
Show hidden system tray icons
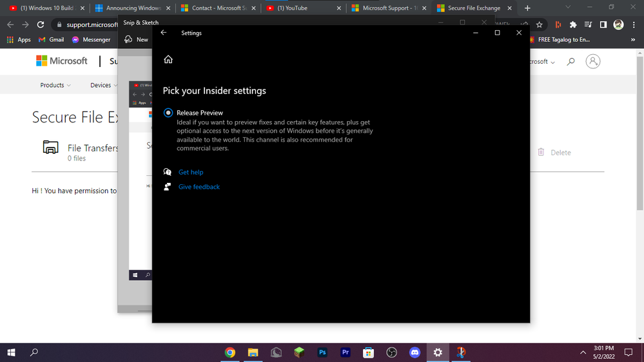(583, 352)
